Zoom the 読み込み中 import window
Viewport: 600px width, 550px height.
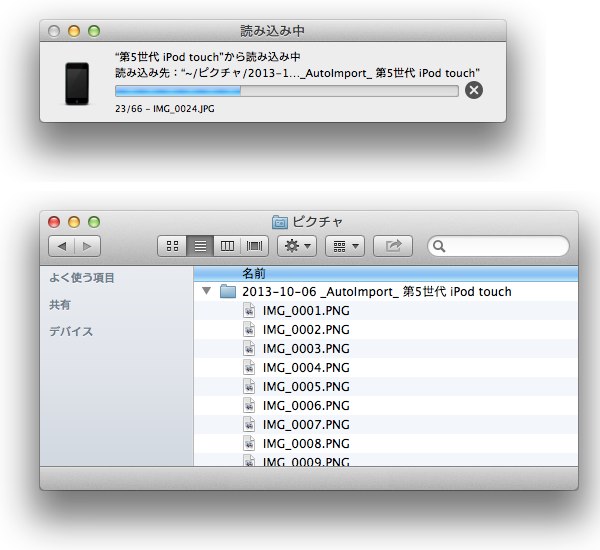(x=94, y=31)
